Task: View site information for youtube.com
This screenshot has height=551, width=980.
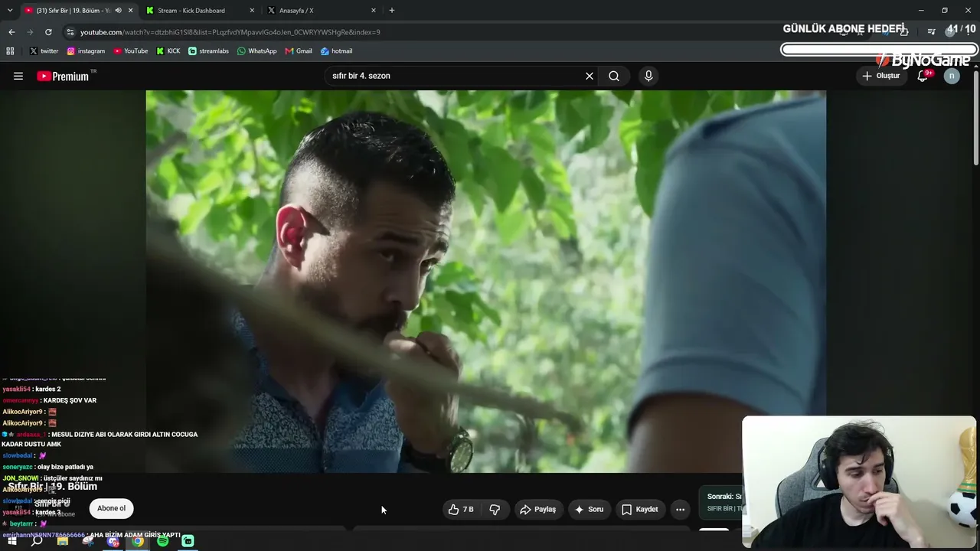Action: pos(70,32)
